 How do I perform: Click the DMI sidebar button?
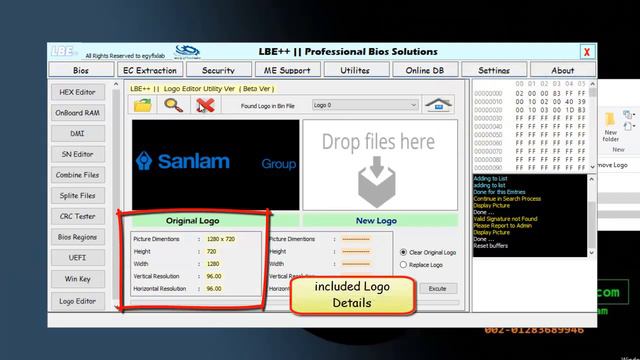pos(78,133)
